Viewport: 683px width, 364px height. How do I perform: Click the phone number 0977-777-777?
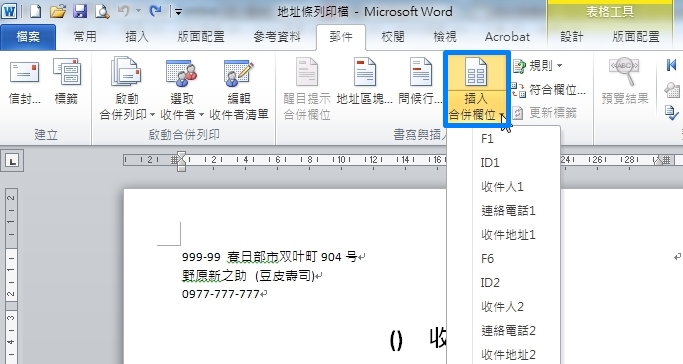pos(221,294)
